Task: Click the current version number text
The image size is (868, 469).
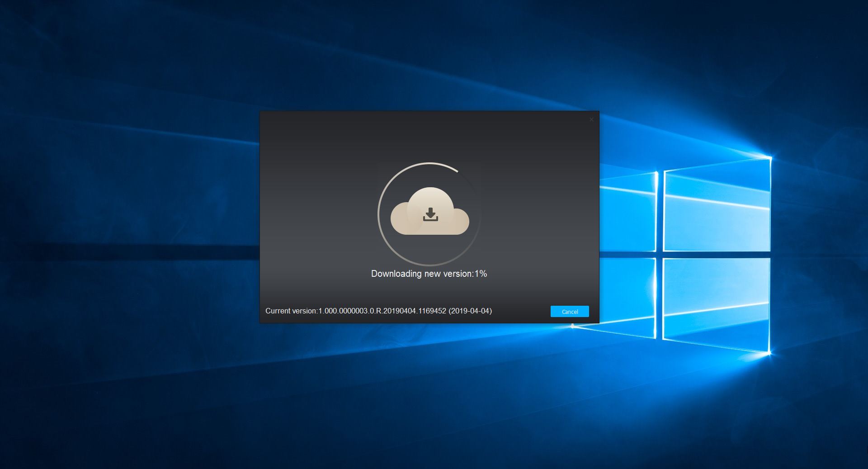Action: point(378,311)
